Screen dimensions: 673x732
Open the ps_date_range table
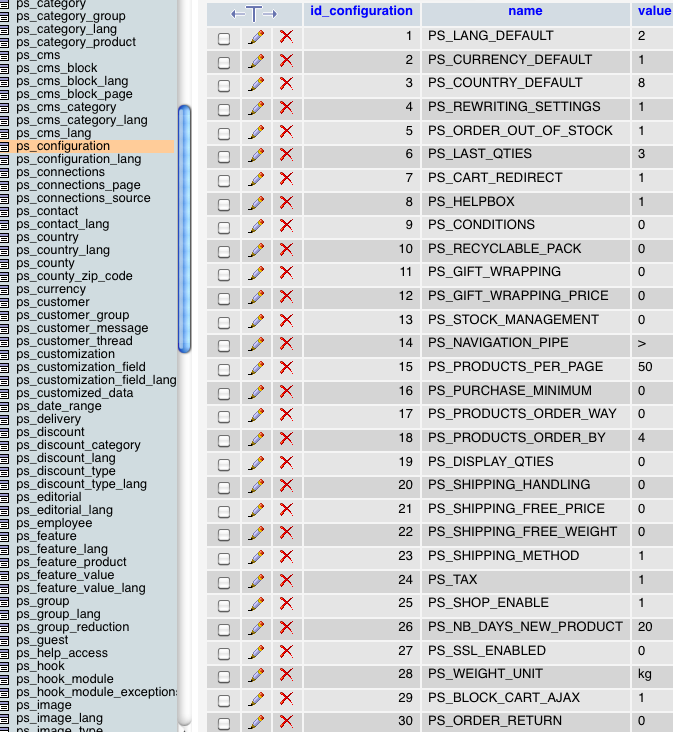[59, 406]
